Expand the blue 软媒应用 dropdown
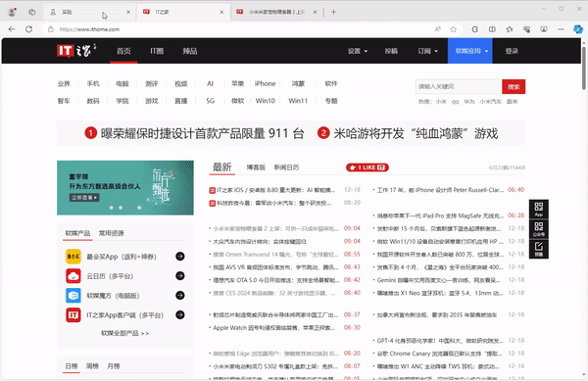Viewport: 588px width, 381px height. pos(469,51)
